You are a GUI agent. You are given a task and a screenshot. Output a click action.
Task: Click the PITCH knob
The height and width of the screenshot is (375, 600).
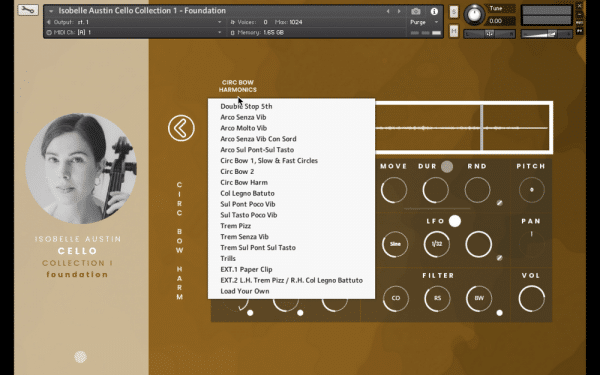[532, 190]
